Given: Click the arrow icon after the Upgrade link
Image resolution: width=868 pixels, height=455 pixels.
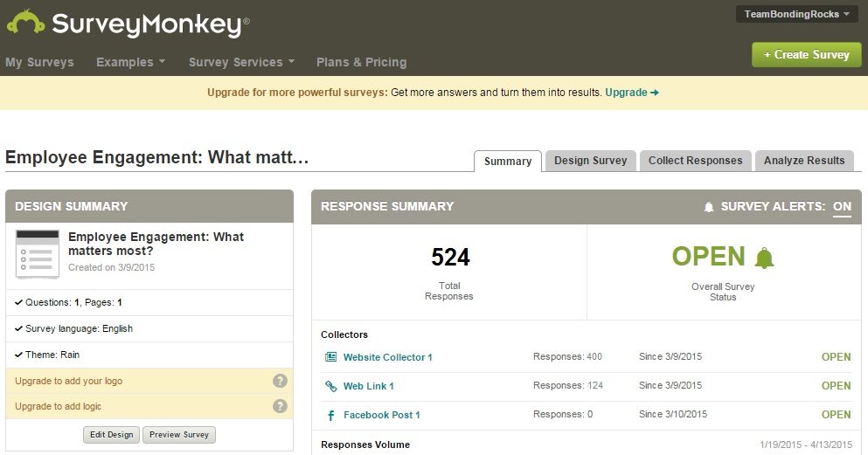Looking at the screenshot, I should (655, 93).
